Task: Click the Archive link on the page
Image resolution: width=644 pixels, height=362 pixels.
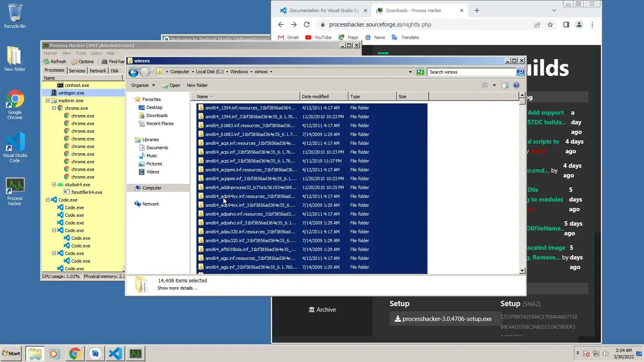Action: point(322,310)
